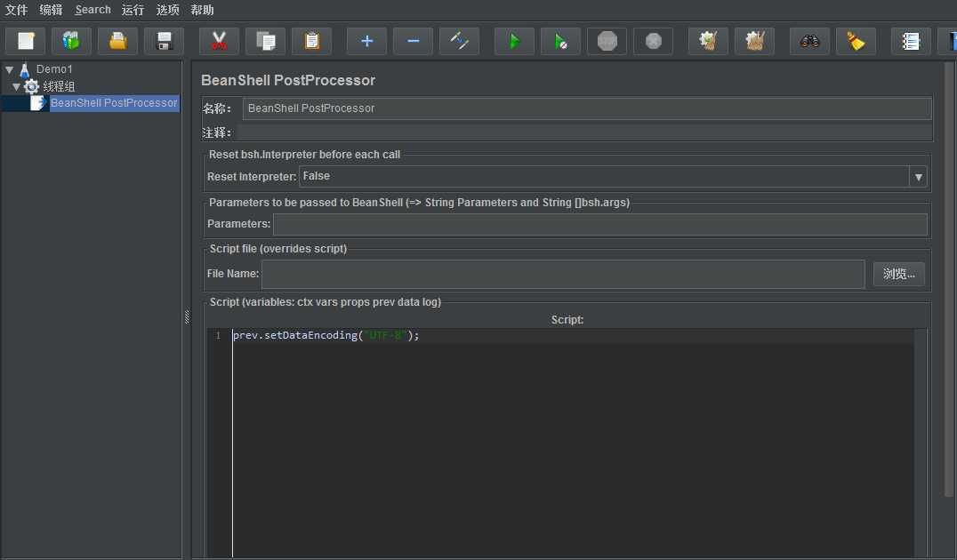This screenshot has height=560, width=957.
Task: Save the test plan with floppy icon
Action: pyautogui.click(x=165, y=41)
